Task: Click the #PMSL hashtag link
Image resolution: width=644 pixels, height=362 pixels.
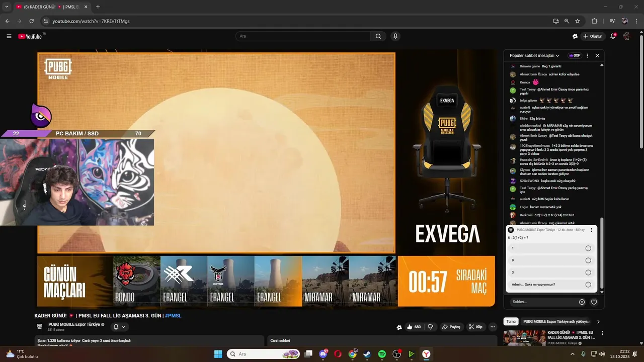Action: point(173,316)
